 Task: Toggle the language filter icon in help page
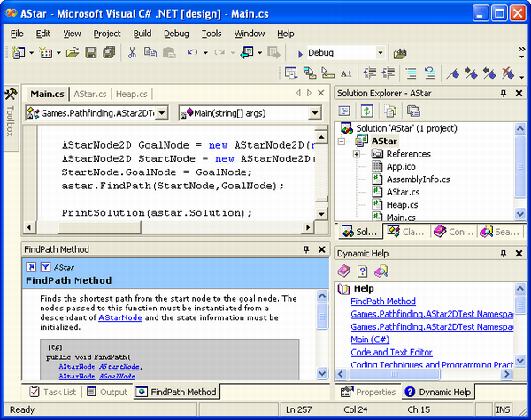[x=45, y=267]
